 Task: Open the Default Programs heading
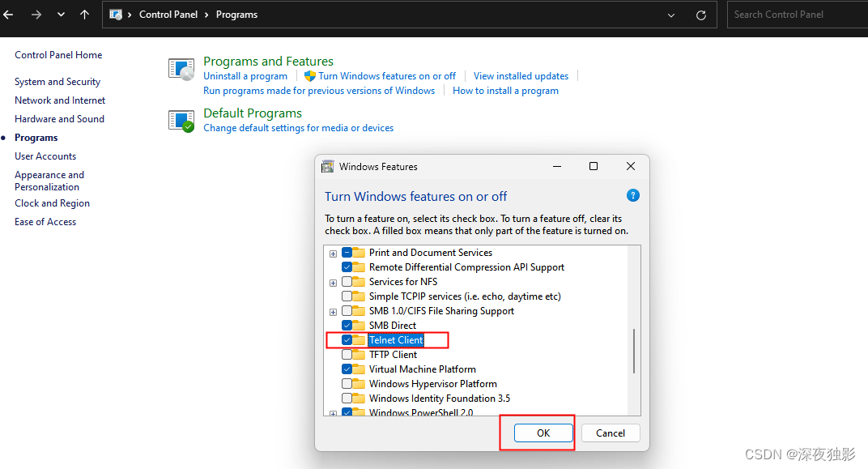coord(253,113)
